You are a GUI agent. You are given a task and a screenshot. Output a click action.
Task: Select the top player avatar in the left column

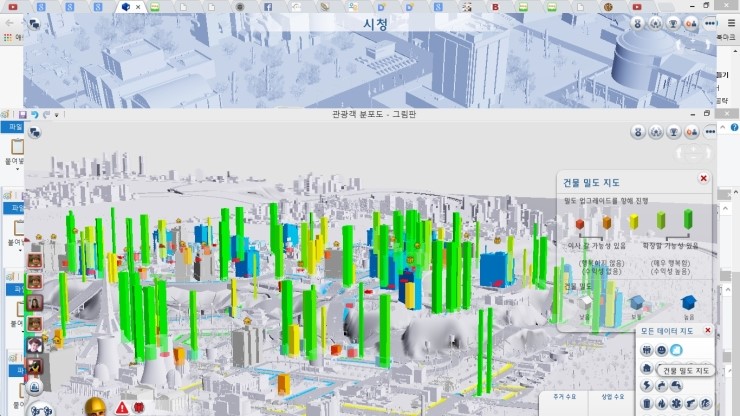pyautogui.click(x=34, y=261)
